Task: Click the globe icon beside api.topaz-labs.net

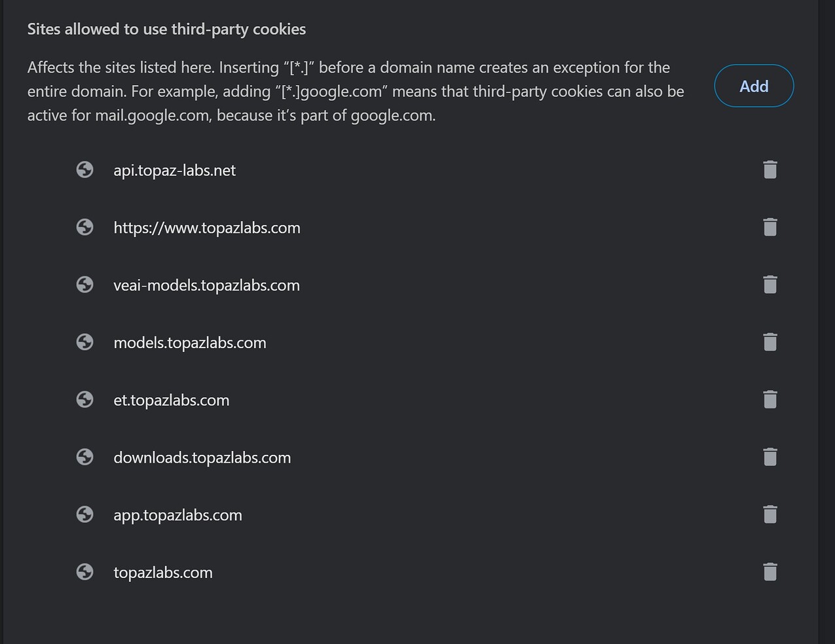Action: [x=84, y=170]
